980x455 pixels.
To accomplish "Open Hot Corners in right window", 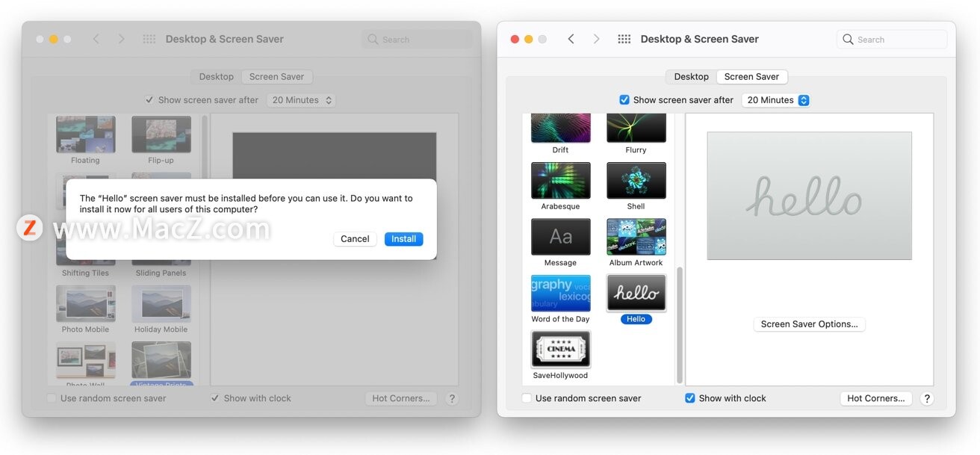I will click(x=875, y=398).
